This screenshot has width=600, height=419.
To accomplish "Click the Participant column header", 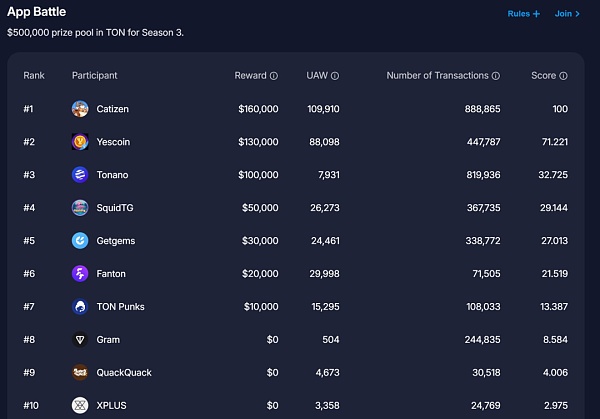I will tap(94, 75).
